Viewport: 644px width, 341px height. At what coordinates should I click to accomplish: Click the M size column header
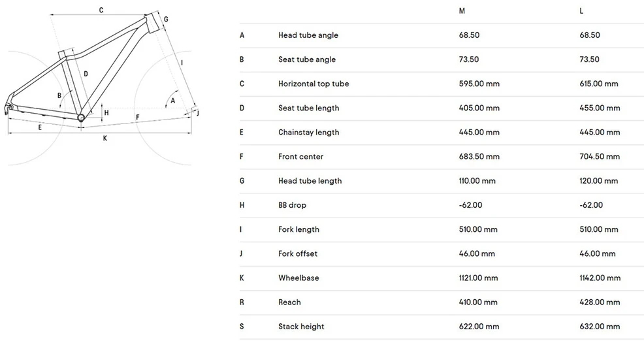(462, 11)
